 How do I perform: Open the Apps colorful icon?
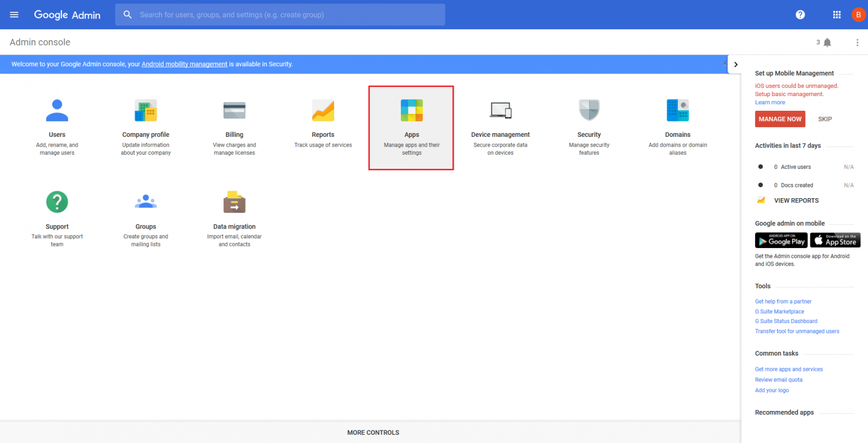pos(412,110)
